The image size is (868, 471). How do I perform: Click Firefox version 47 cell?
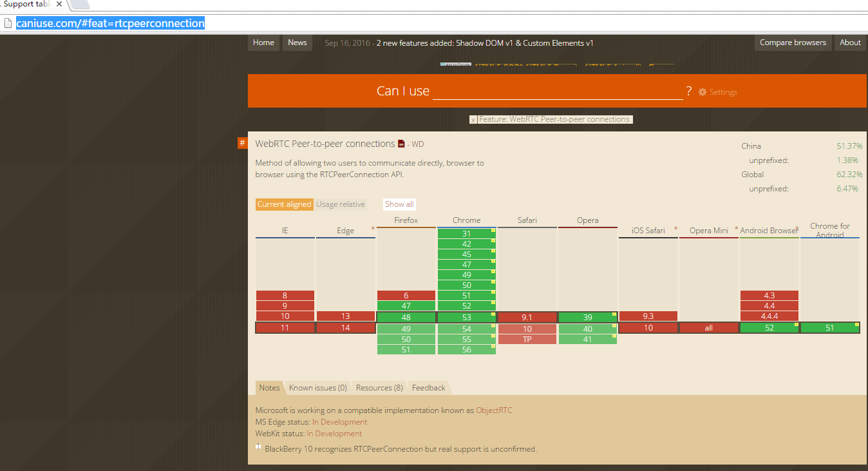coord(406,306)
